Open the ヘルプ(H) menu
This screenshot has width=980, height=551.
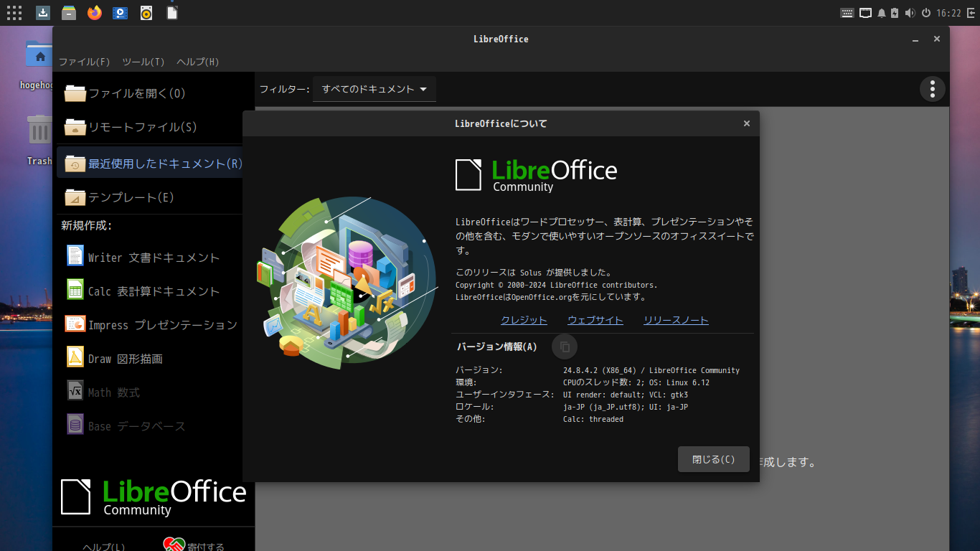(x=198, y=62)
